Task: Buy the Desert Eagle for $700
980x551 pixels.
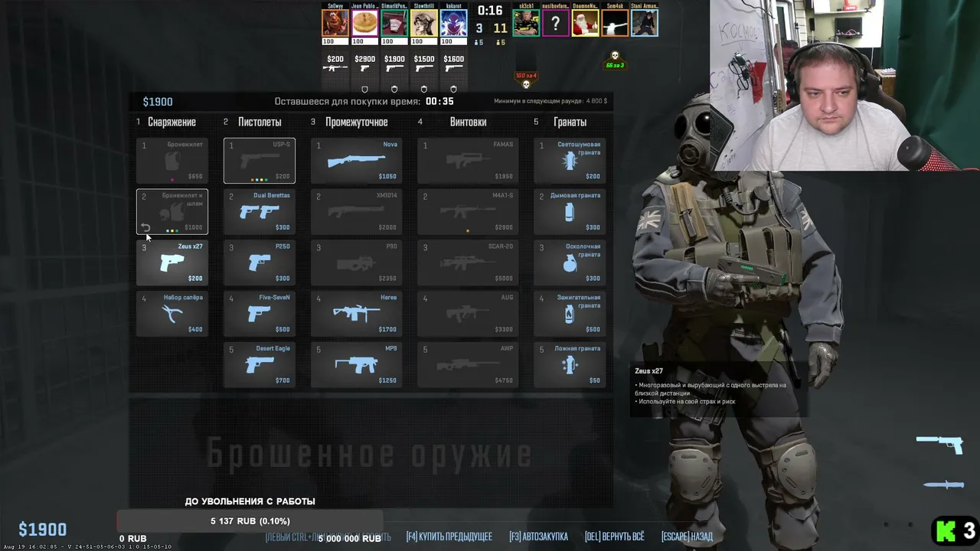Action: [x=260, y=365]
